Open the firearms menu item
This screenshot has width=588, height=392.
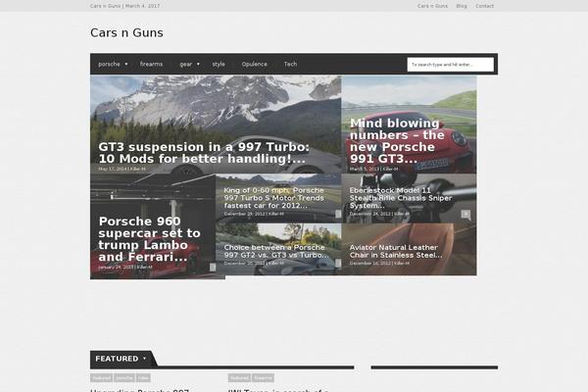(151, 64)
